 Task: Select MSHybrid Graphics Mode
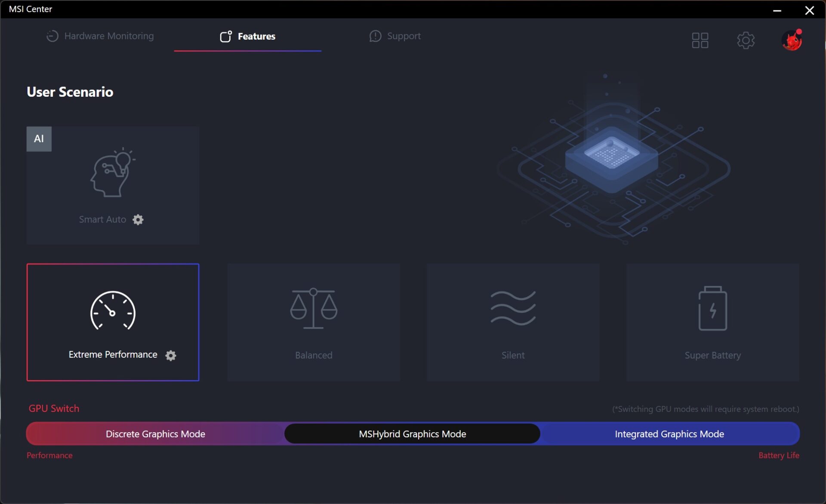click(x=412, y=434)
